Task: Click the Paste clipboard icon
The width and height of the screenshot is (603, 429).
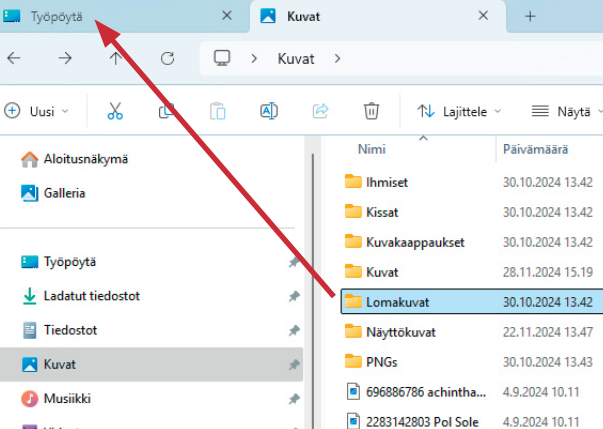Action: tap(217, 111)
